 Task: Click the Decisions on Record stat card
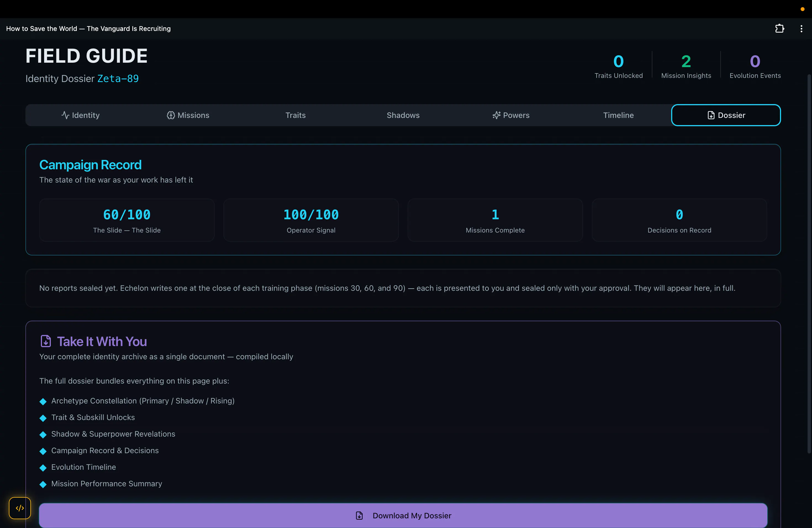[x=680, y=220]
